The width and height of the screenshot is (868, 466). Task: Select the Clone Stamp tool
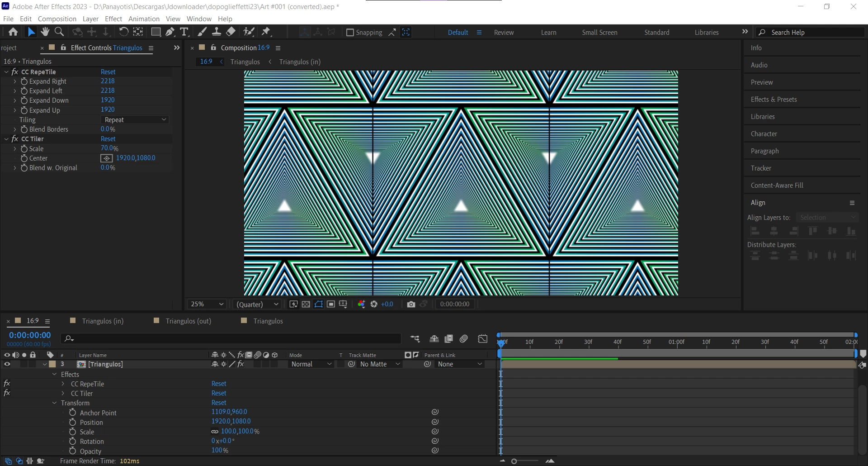tap(217, 32)
